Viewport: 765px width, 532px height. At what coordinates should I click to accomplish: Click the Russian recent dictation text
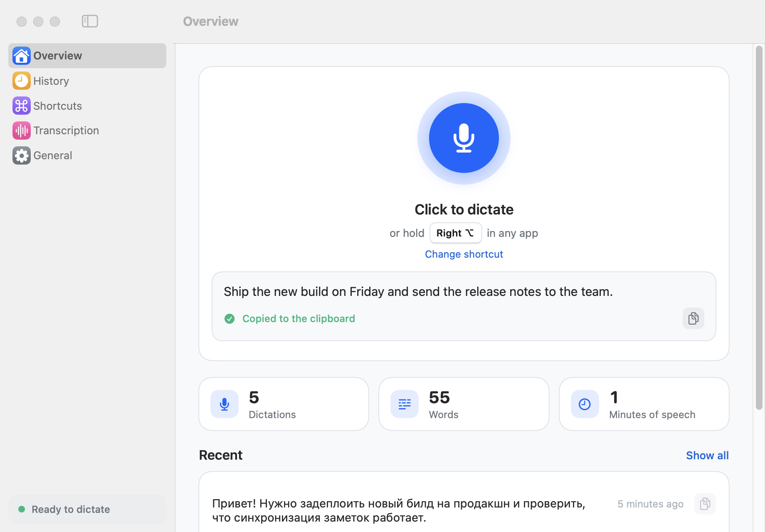399,510
